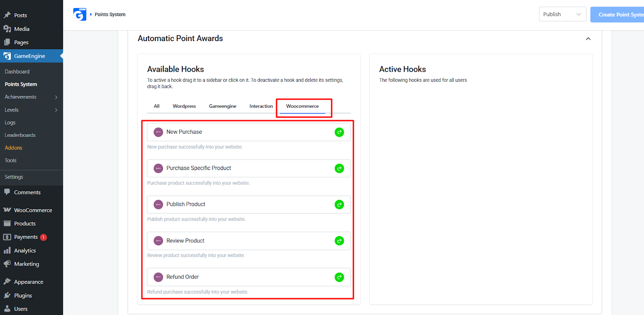Open the Products menu item

pyautogui.click(x=25, y=224)
